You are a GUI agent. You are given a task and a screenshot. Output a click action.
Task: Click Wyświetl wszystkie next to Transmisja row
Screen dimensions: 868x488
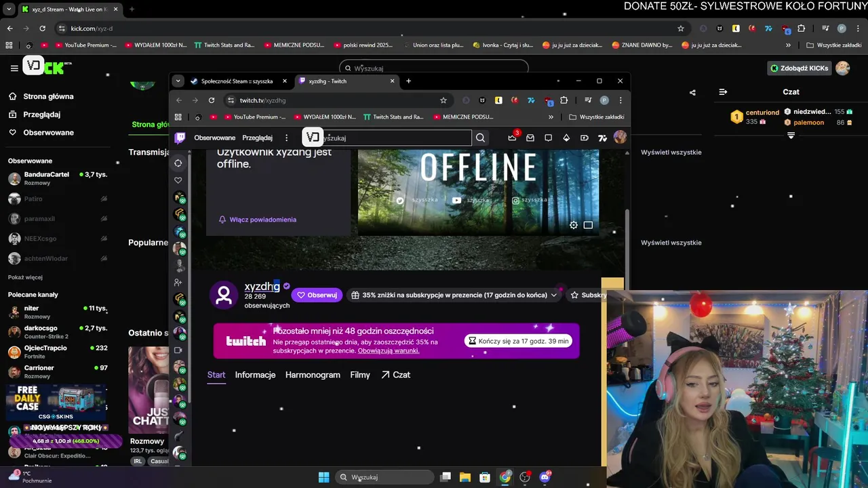671,152
